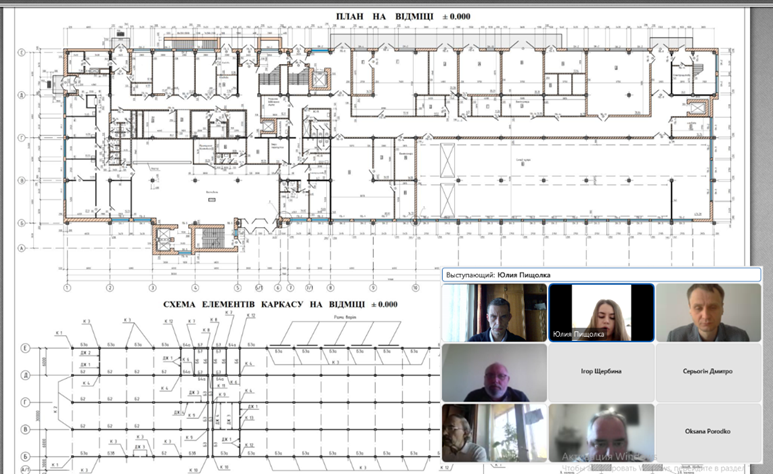Click axis marker '3' below the floor plan
The height and width of the screenshot is (474, 773).
[x=153, y=288]
